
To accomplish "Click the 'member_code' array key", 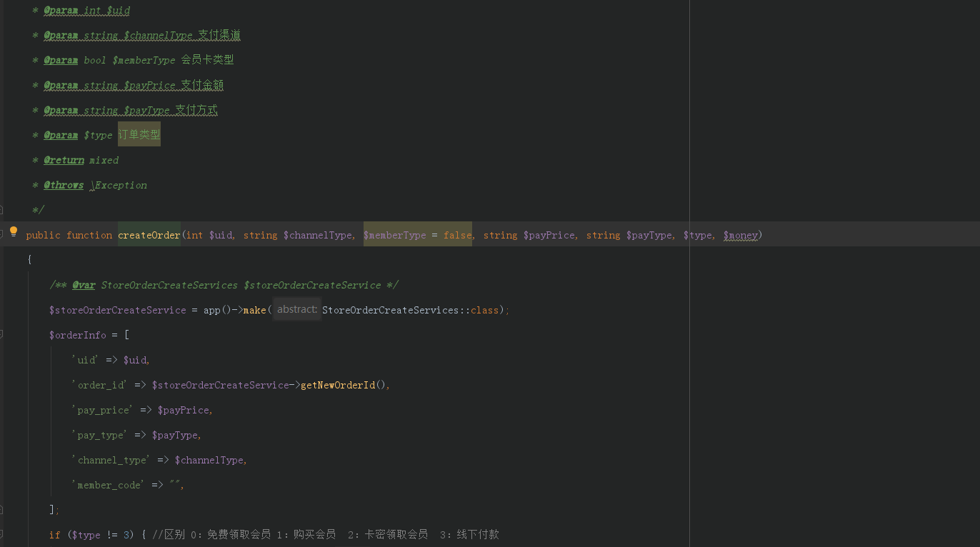I will pyautogui.click(x=109, y=485).
